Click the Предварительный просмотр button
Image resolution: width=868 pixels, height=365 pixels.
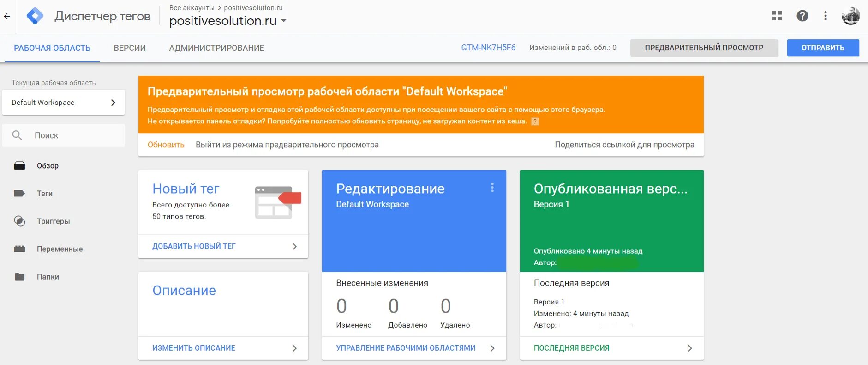pos(704,48)
